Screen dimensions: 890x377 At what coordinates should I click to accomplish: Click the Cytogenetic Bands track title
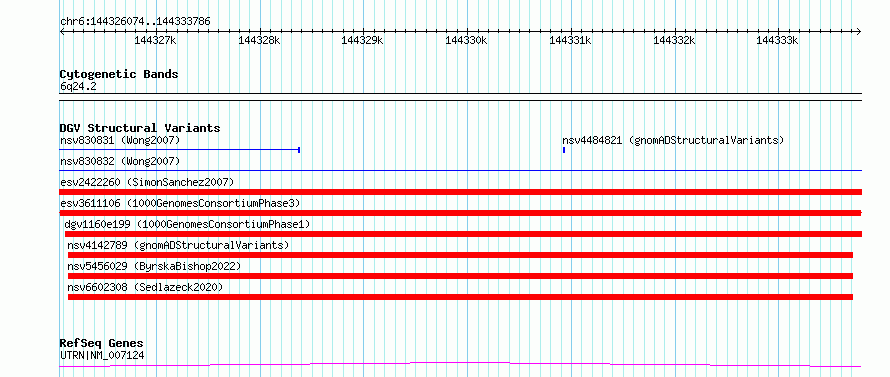click(119, 74)
